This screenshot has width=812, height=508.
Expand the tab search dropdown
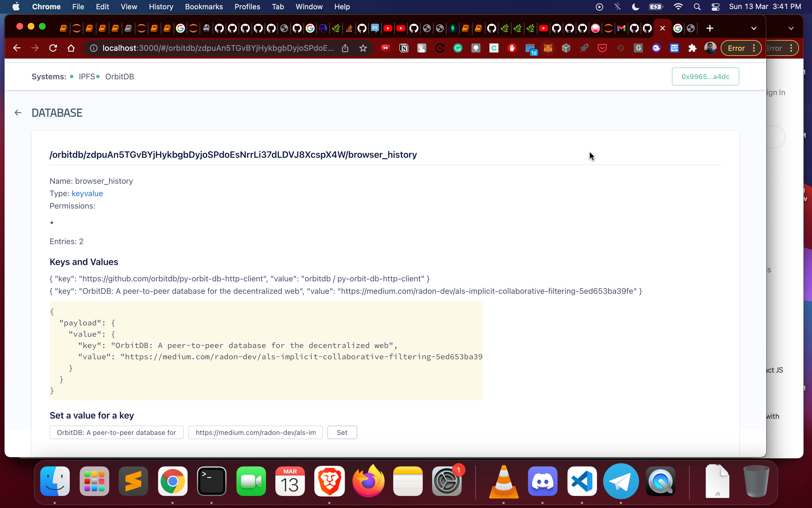pos(754,28)
